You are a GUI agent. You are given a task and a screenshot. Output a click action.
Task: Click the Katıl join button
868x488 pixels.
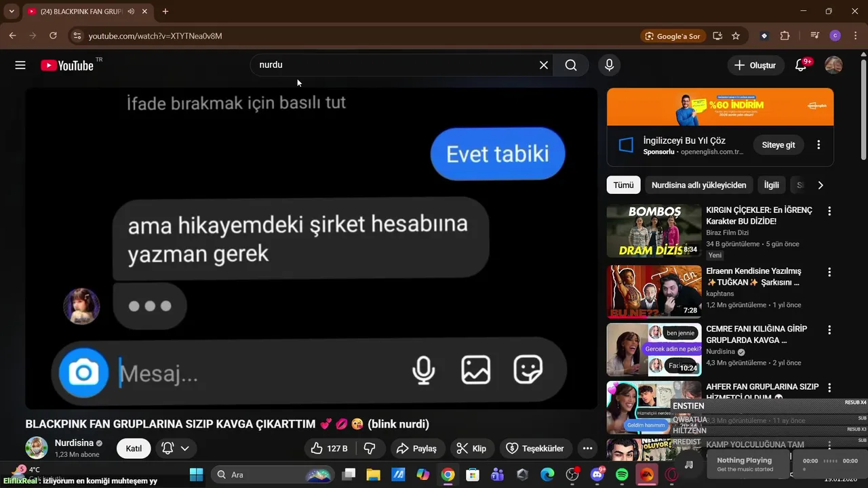coord(134,448)
